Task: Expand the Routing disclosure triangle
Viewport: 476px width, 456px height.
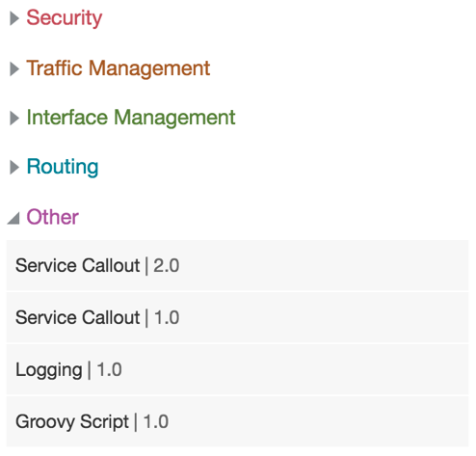Action: (x=14, y=168)
